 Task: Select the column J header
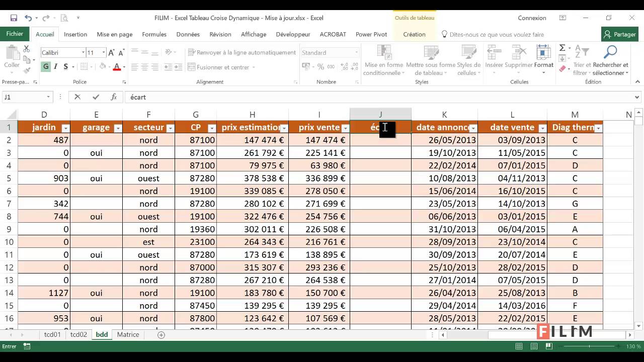(x=380, y=115)
